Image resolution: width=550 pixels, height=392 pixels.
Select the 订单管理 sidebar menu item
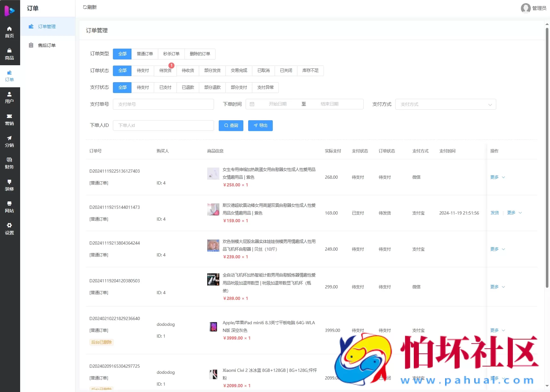[x=47, y=27]
